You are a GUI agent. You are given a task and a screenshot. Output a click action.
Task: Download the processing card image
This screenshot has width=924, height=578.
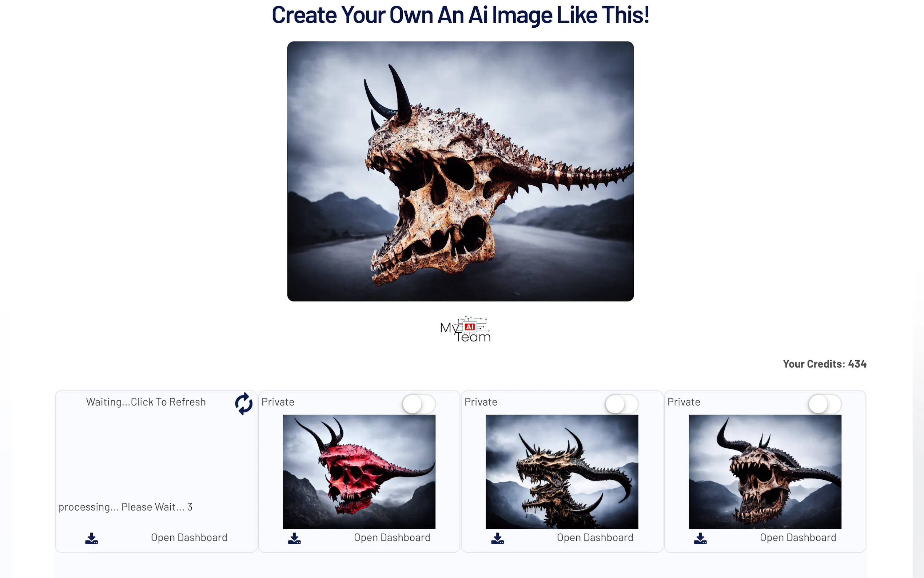(x=91, y=538)
